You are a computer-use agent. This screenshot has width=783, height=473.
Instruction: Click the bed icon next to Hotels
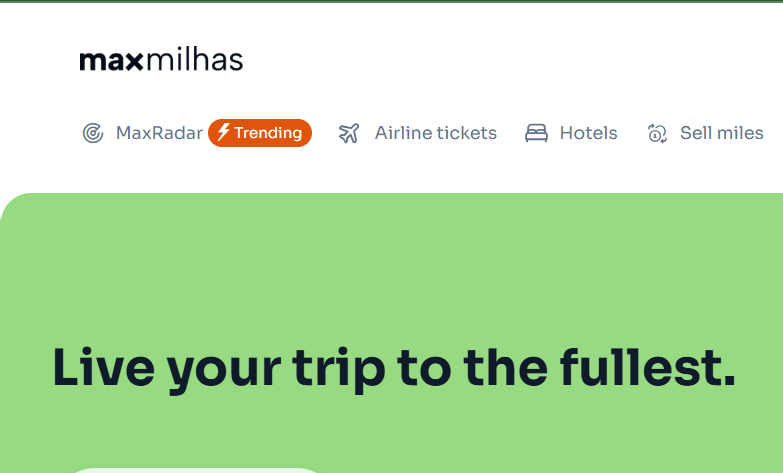(x=537, y=133)
